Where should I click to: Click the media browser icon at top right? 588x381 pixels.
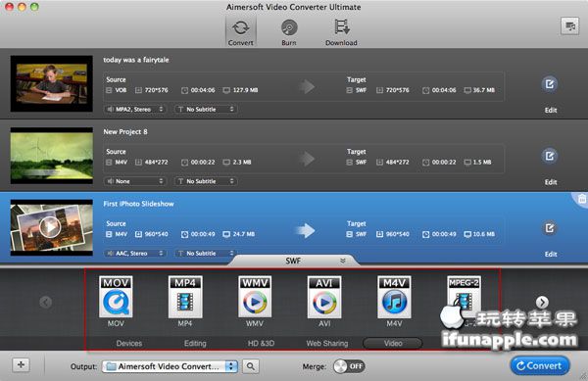tap(569, 26)
